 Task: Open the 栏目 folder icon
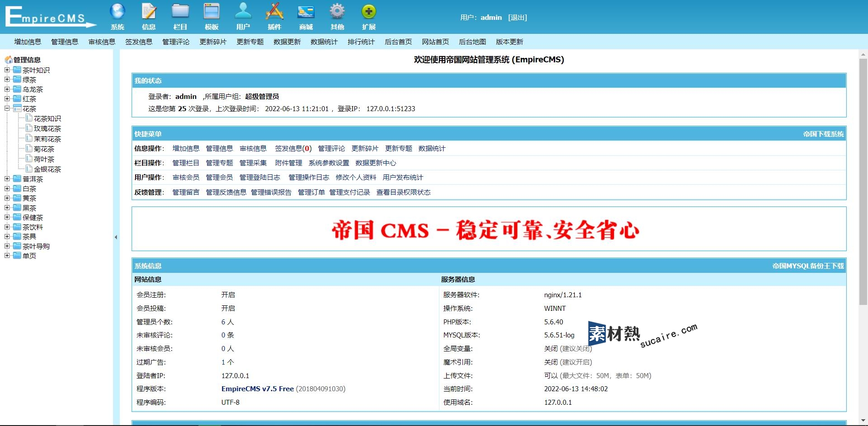(180, 12)
